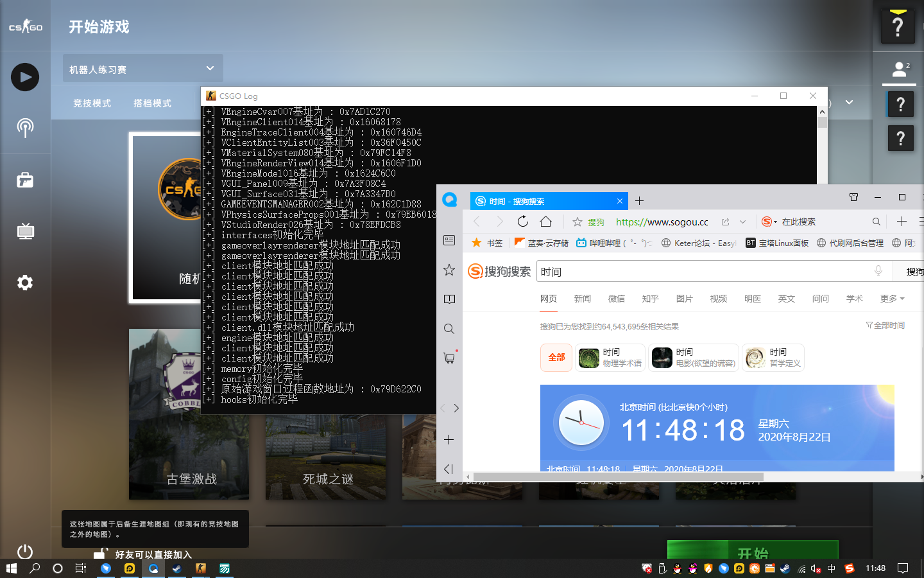Image resolution: width=924 pixels, height=578 pixels.
Task: Click the Sogou search input field
Action: pos(703,272)
